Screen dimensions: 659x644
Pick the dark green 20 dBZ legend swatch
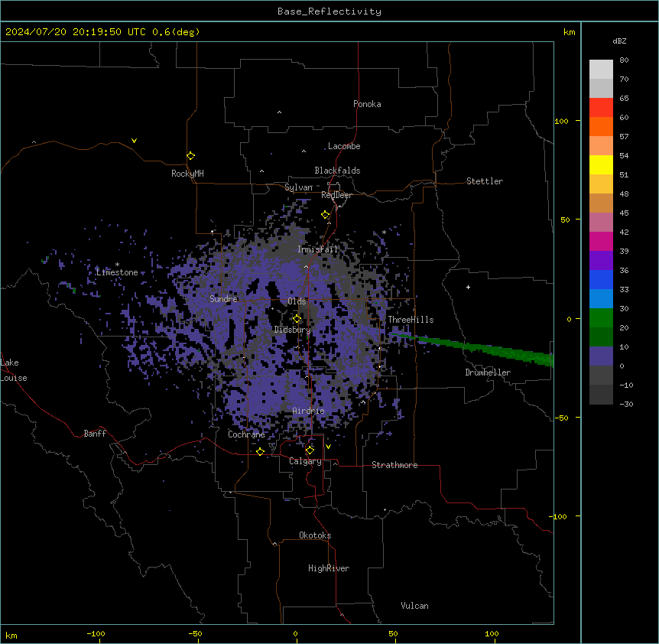(601, 337)
